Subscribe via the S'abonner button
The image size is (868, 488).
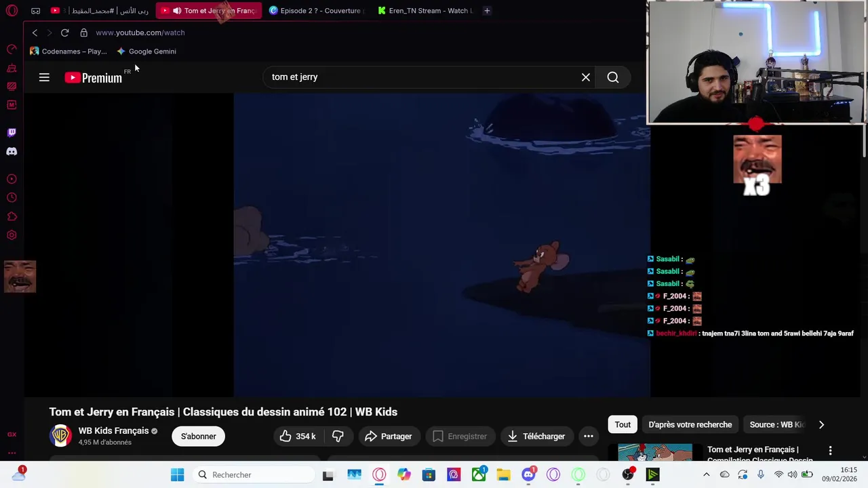pos(198,436)
